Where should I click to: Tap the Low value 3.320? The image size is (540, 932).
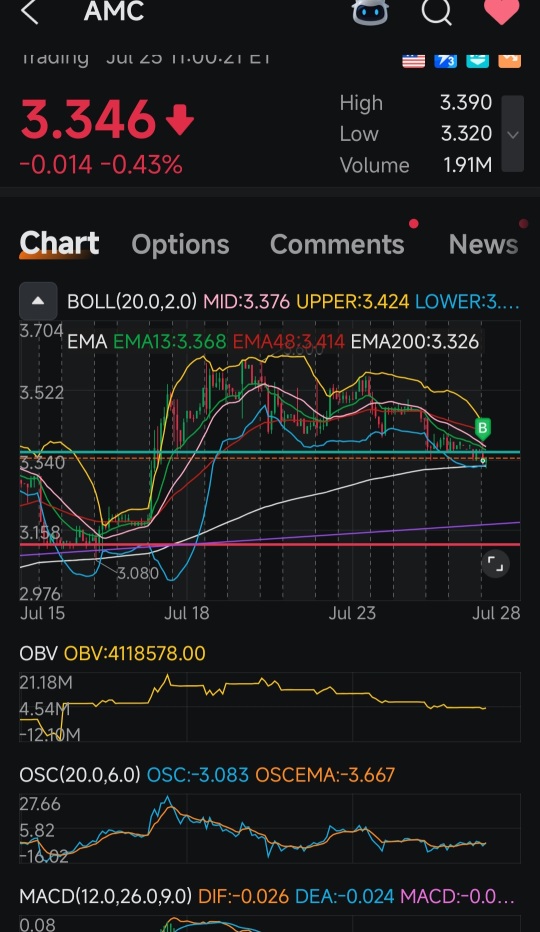466,133
